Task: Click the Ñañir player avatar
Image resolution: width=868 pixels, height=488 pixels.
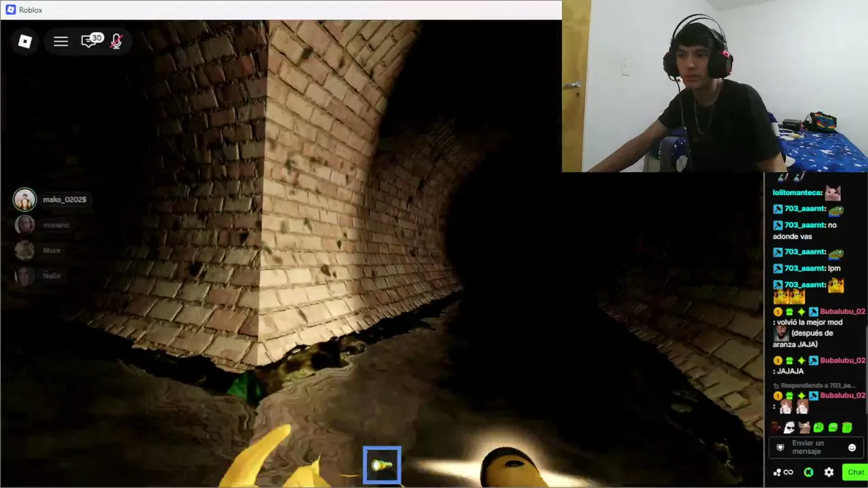Action: 24,276
